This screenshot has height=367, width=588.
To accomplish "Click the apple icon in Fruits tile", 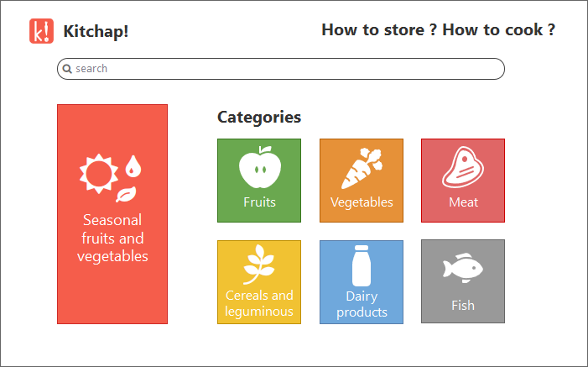I will pos(260,167).
